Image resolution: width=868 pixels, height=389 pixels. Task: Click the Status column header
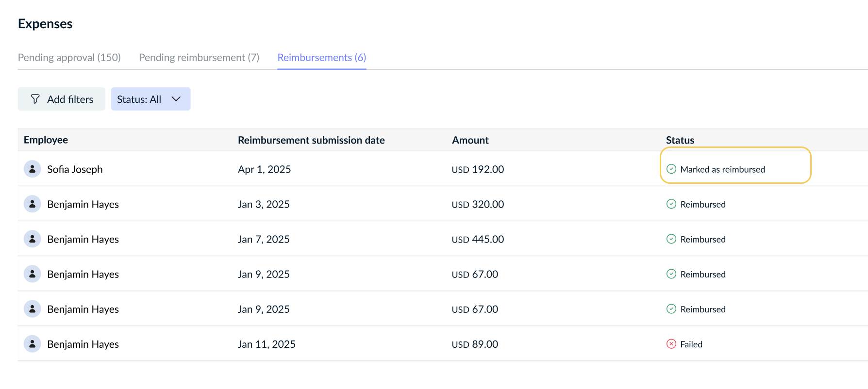point(680,140)
